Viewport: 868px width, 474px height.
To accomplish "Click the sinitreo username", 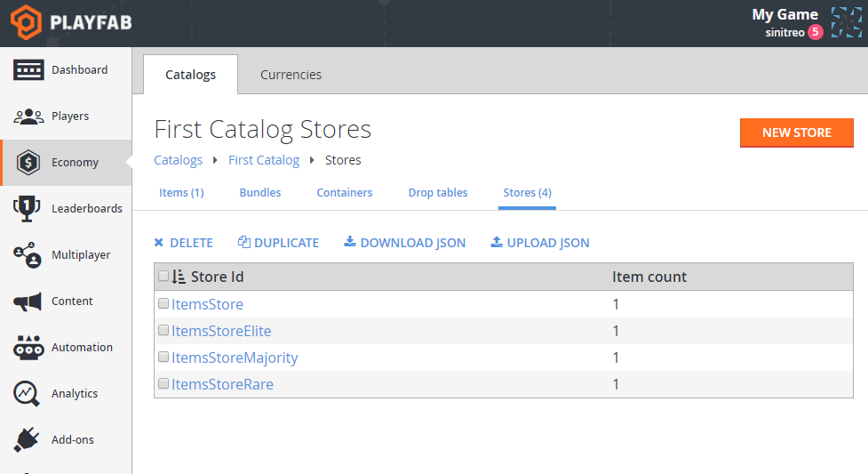I will [x=785, y=32].
